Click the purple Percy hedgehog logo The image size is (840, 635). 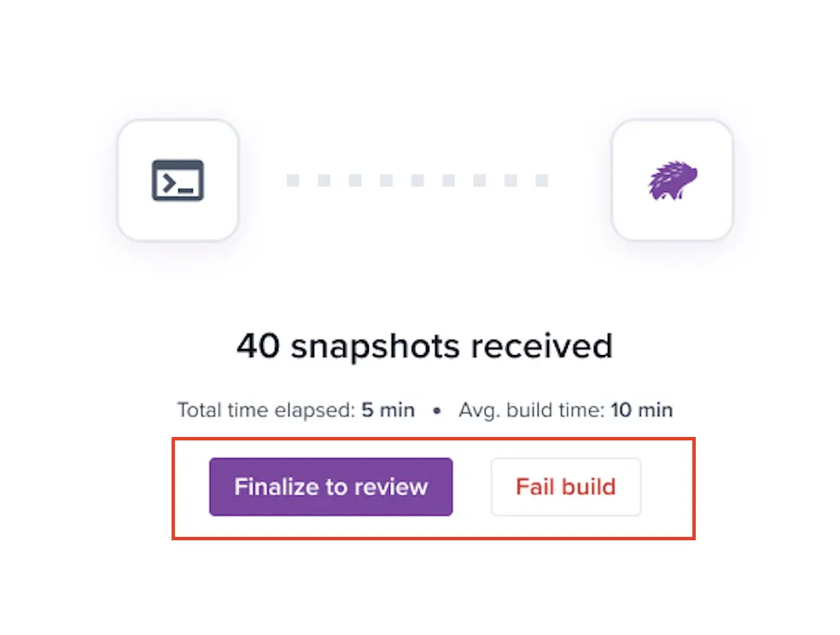point(672,181)
